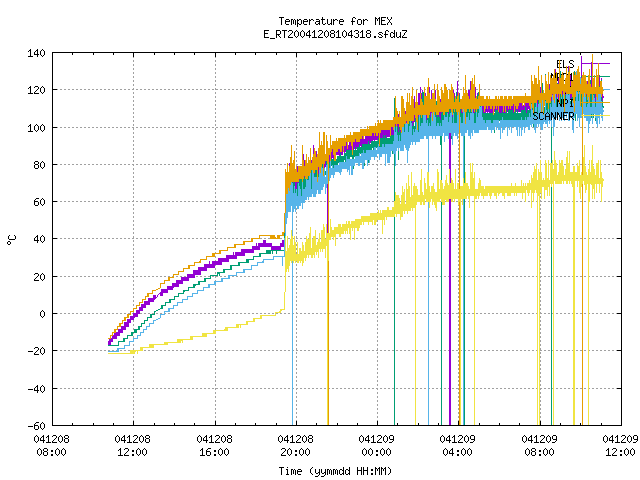Select the filename 'E_RT20041208104318.sfduZ' subtitle

pyautogui.click(x=335, y=34)
